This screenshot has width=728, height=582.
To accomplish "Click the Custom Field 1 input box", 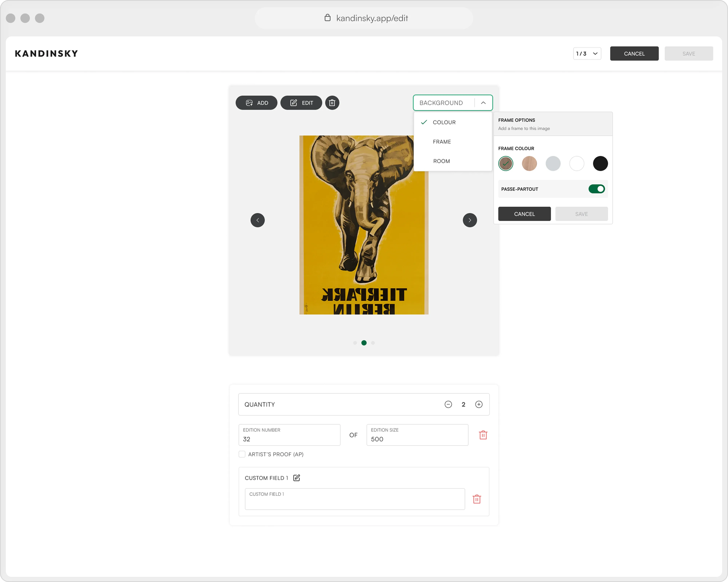I will coord(355,499).
